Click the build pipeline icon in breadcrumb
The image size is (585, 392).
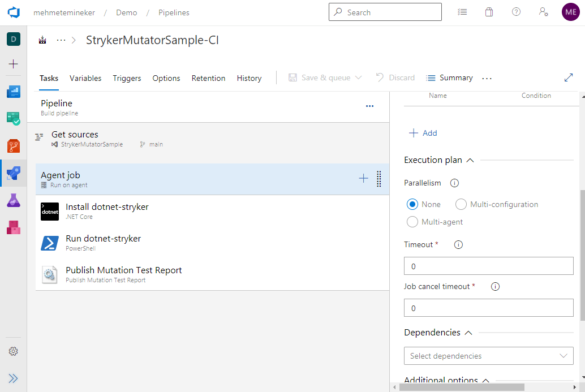click(x=42, y=40)
